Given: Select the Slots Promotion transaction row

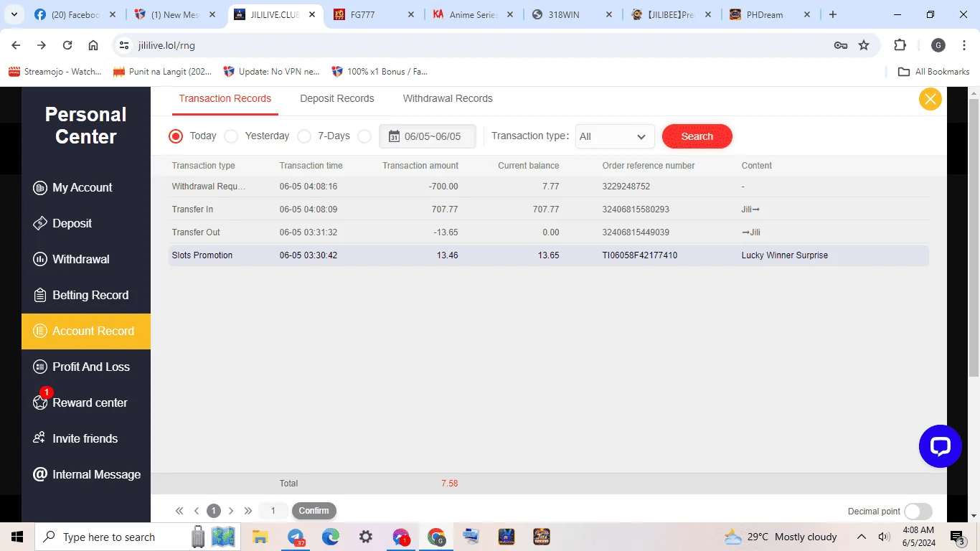Looking at the screenshot, I should (x=549, y=255).
